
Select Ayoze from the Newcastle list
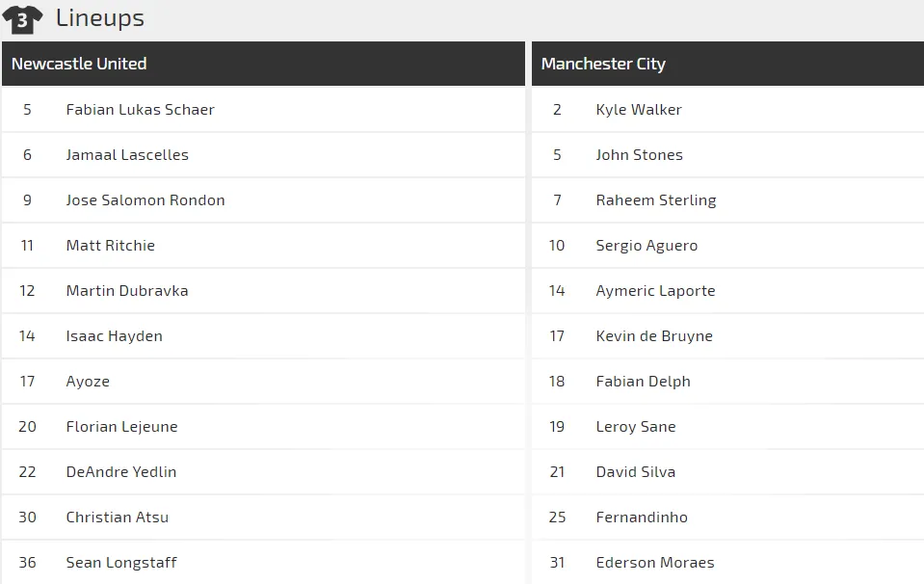(88, 382)
